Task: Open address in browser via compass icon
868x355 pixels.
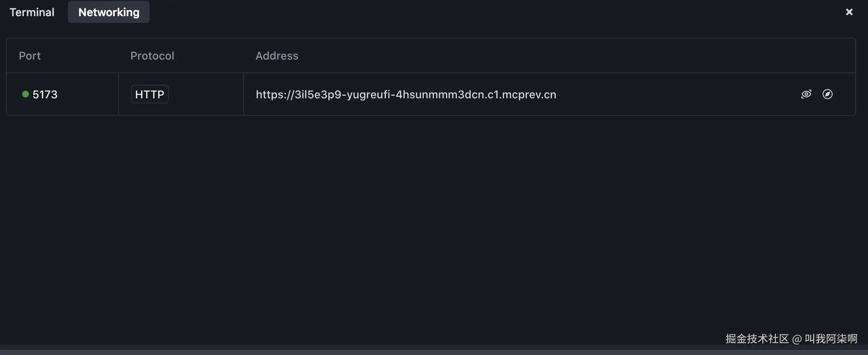Action: tap(827, 94)
